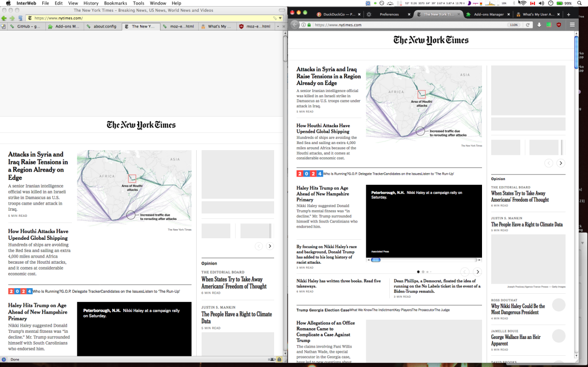
Task: Open 'When States Try to Take Away' in right window
Action: click(x=520, y=196)
